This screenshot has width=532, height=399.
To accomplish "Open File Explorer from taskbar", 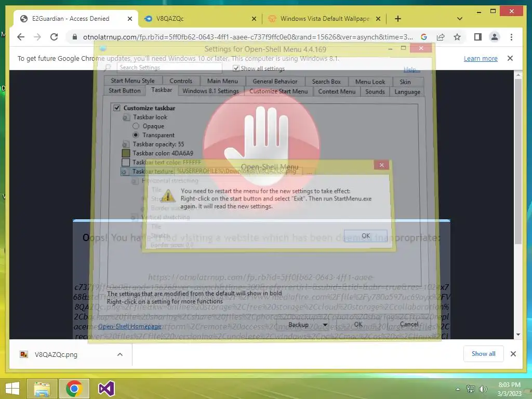I will click(42, 389).
